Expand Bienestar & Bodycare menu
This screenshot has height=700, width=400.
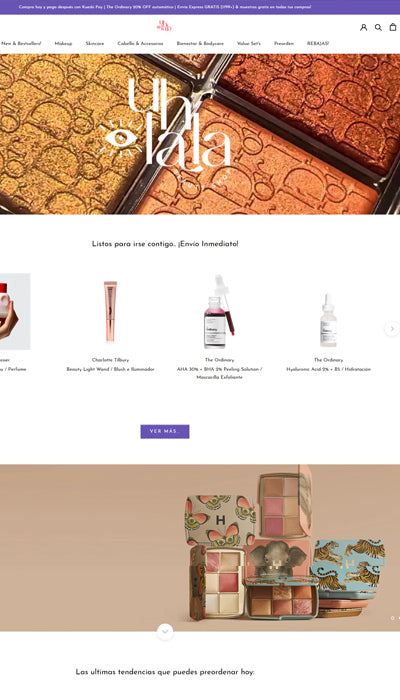tap(200, 43)
